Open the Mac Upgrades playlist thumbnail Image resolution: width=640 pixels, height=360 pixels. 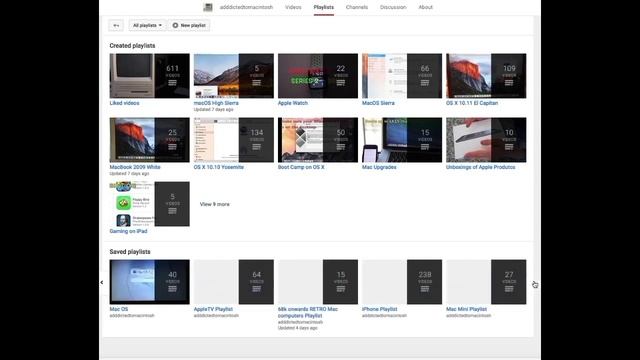click(x=402, y=140)
